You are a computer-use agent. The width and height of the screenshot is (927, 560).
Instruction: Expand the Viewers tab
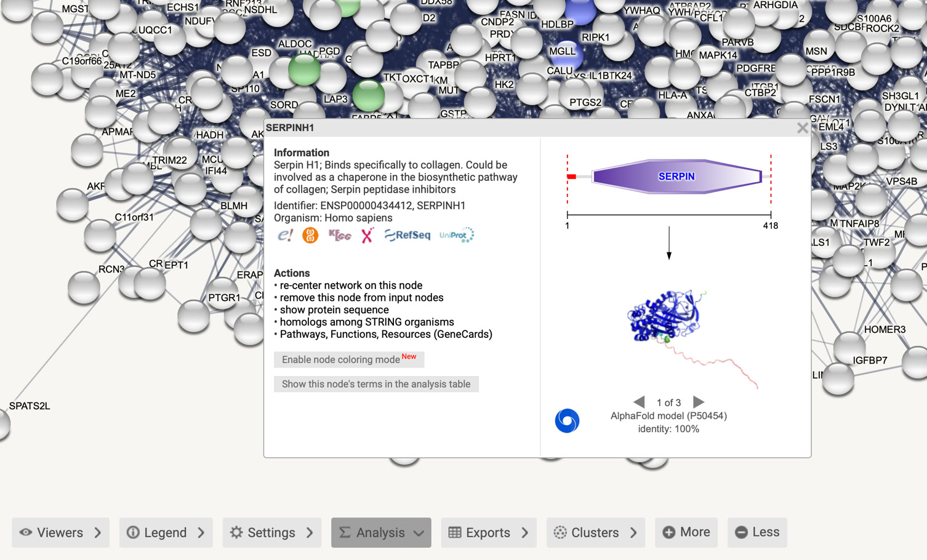[x=60, y=532]
